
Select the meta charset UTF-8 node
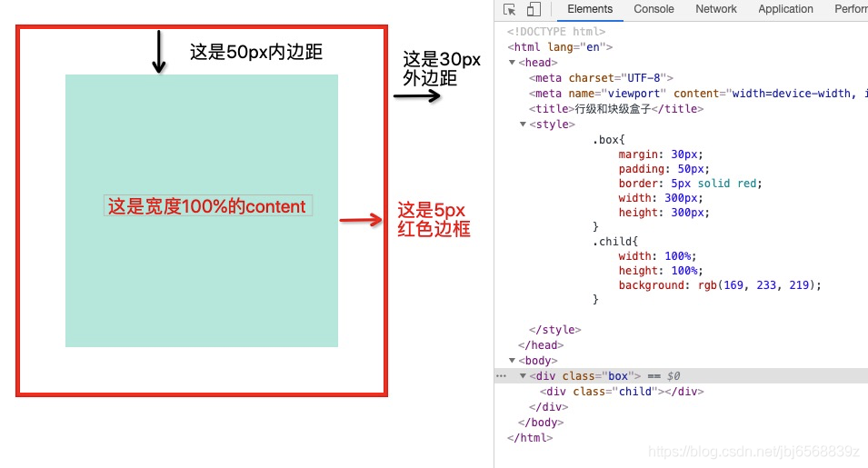pos(601,78)
